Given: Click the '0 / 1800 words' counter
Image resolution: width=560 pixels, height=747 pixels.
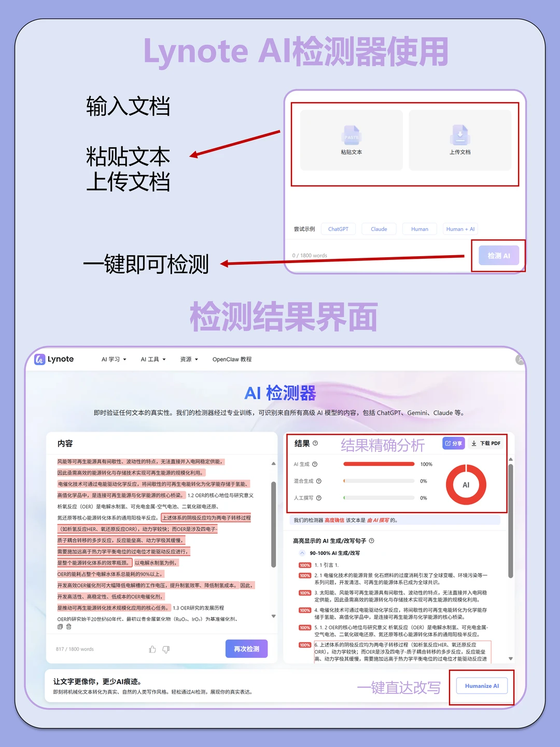Looking at the screenshot, I should pyautogui.click(x=310, y=255).
